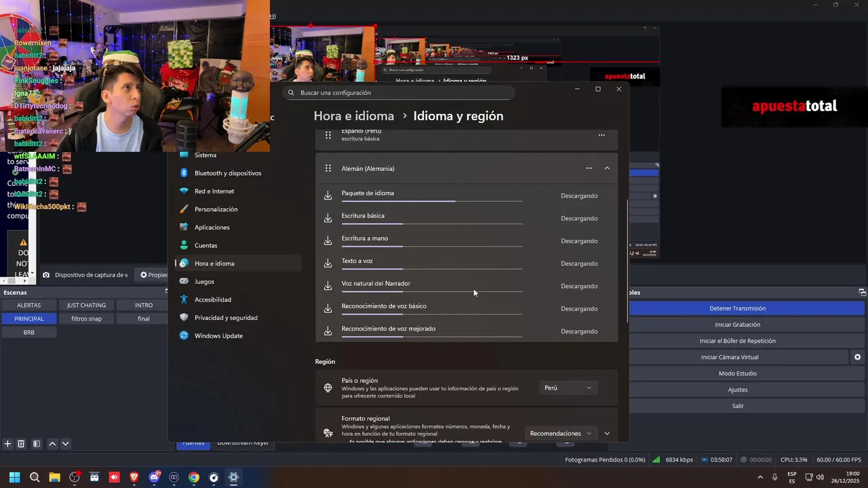The image size is (868, 488).
Task: Open Discord from taskbar
Action: (x=154, y=477)
